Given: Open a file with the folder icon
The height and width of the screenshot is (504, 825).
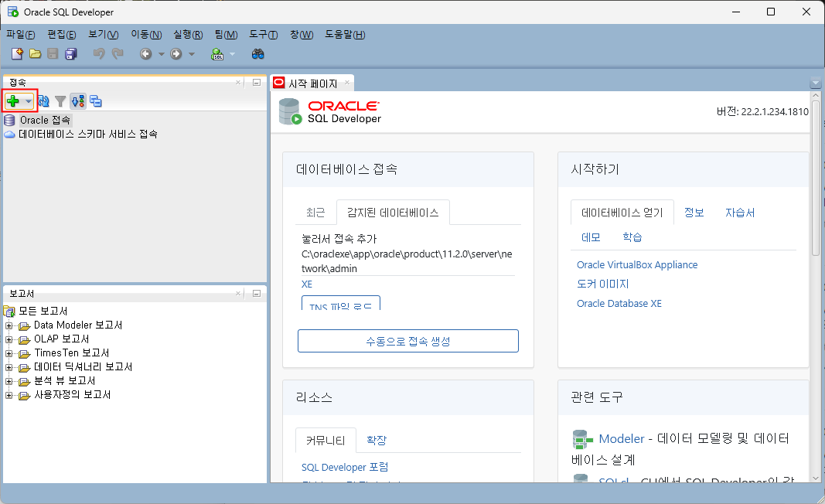Looking at the screenshot, I should pyautogui.click(x=35, y=54).
